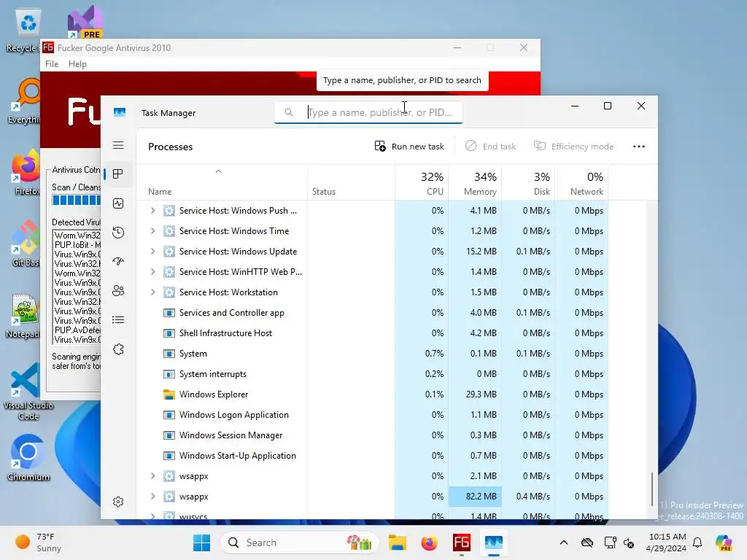Click the search magnifier icon in Task Manager
Viewport: 747px width, 560px height.
click(x=289, y=112)
